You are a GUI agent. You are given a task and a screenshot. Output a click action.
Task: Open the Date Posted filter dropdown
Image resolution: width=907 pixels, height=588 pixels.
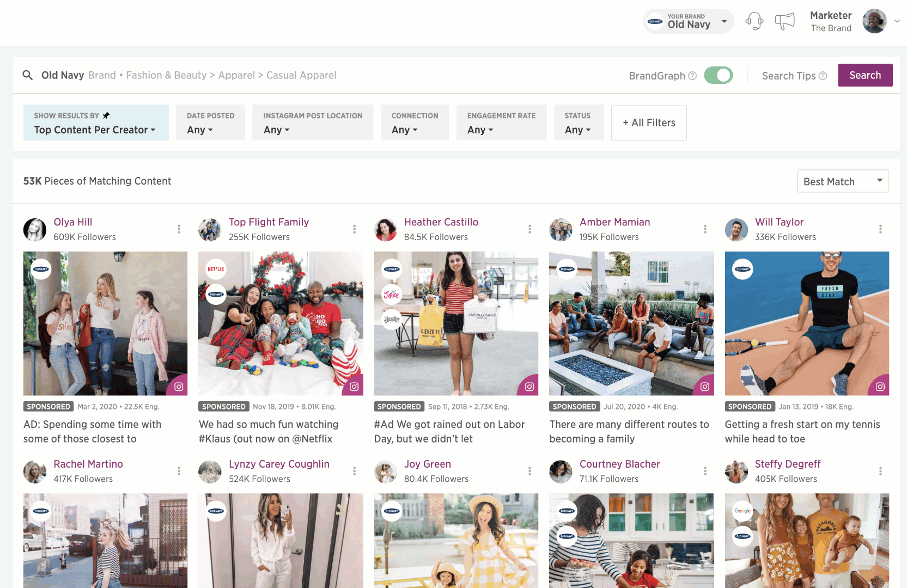210,122
